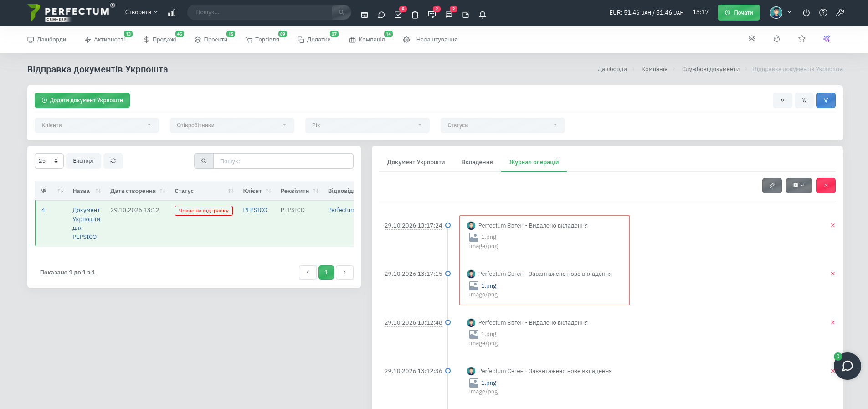The height and width of the screenshot is (409, 868).
Task: Click the layers stack icon
Action: pyautogui.click(x=752, y=39)
